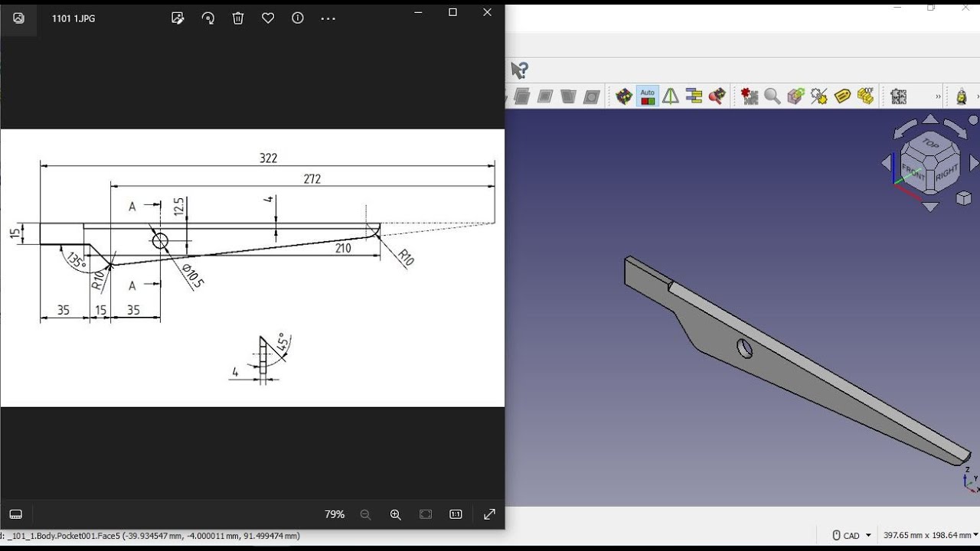Delete the image with trash icon
This screenshot has width=980, height=551.
[238, 18]
